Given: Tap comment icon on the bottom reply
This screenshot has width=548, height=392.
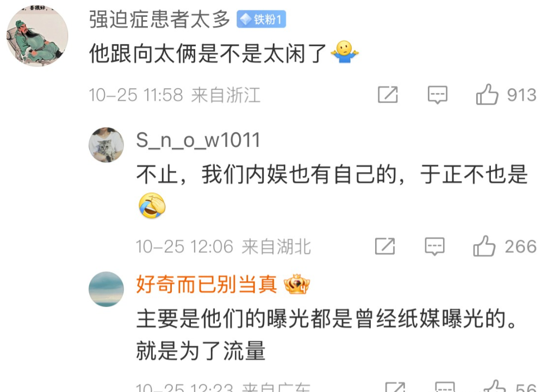Looking at the screenshot, I should click(445, 387).
